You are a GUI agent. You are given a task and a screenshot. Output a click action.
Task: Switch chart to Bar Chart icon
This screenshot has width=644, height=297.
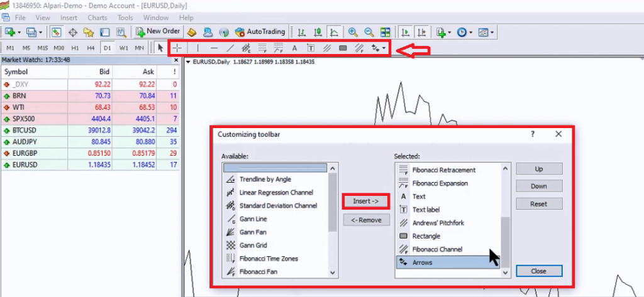(302, 32)
